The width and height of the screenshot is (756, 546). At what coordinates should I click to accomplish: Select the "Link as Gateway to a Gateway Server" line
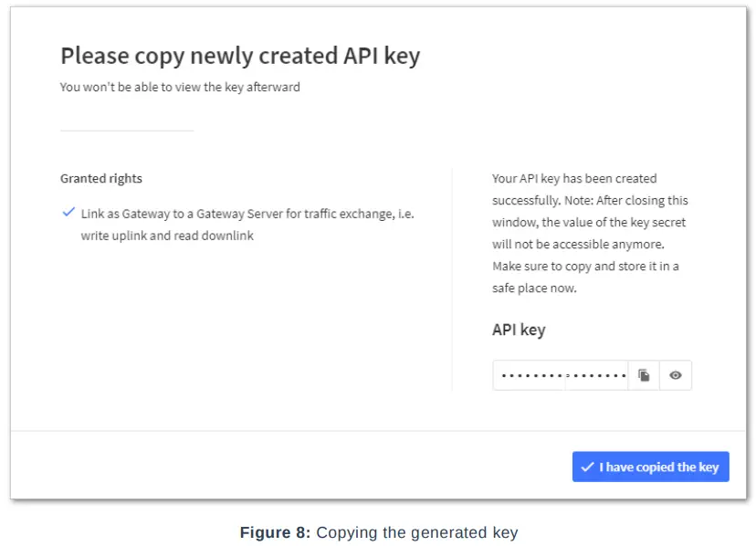247,213
